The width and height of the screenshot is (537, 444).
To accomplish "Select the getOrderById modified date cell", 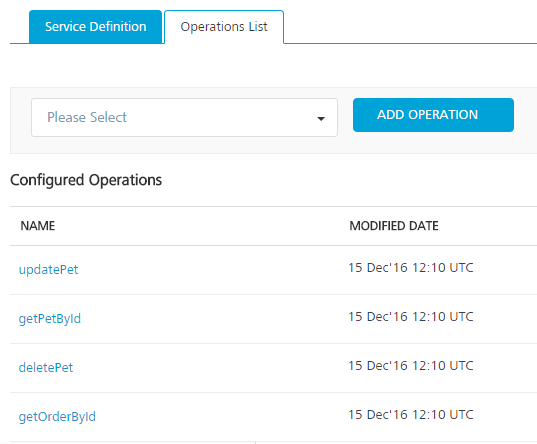I will (x=411, y=415).
